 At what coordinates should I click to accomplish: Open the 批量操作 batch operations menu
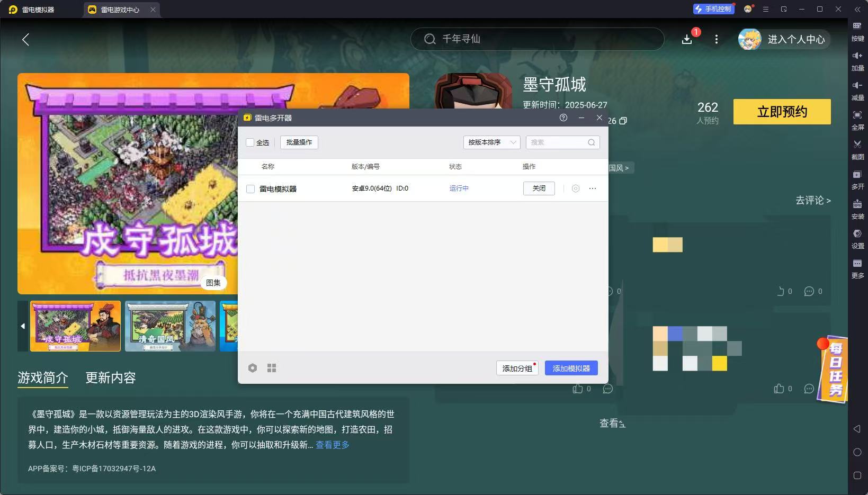[x=299, y=142]
